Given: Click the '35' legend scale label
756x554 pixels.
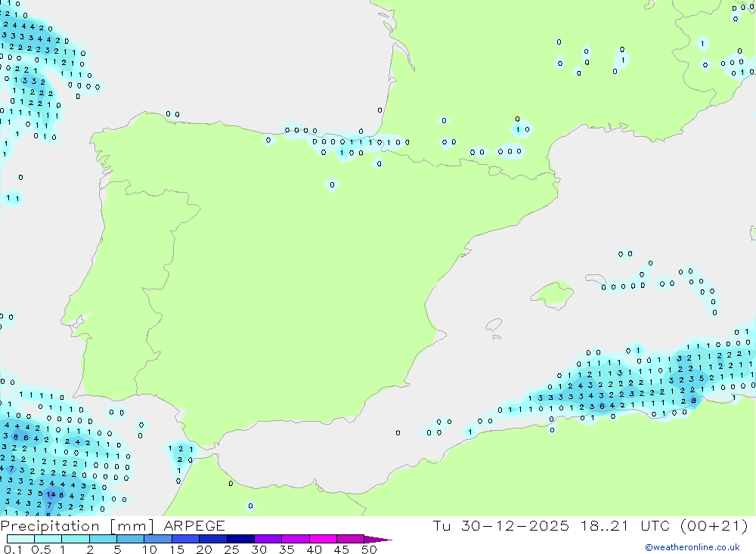Looking at the screenshot, I should point(287,549).
